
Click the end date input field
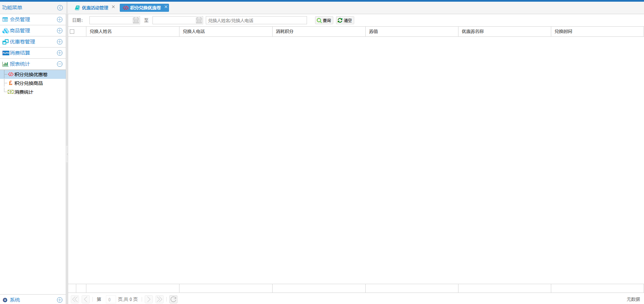pos(174,20)
